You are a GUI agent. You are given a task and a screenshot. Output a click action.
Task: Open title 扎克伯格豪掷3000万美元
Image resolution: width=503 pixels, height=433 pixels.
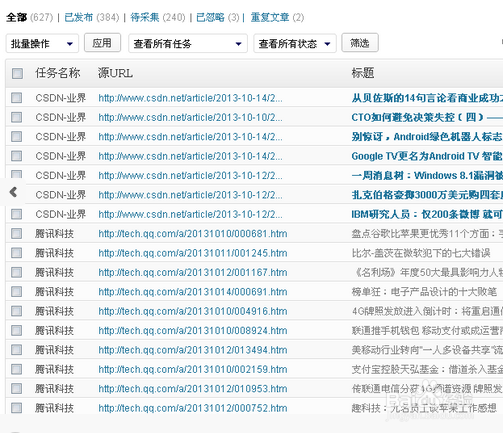tap(427, 195)
